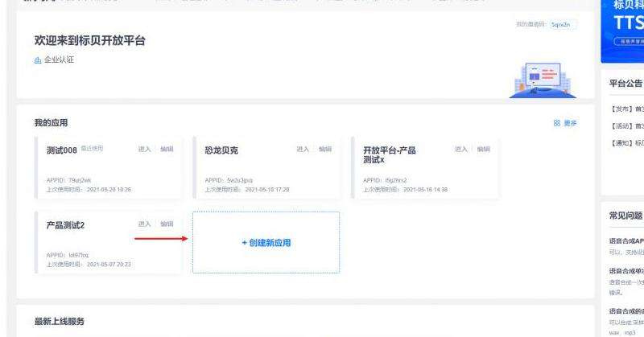Edit 开放平台-产品测试x app via 编辑

[x=484, y=149]
